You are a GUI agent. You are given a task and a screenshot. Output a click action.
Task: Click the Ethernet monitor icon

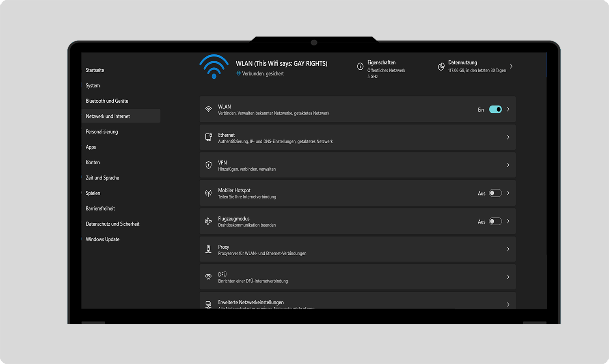(208, 137)
